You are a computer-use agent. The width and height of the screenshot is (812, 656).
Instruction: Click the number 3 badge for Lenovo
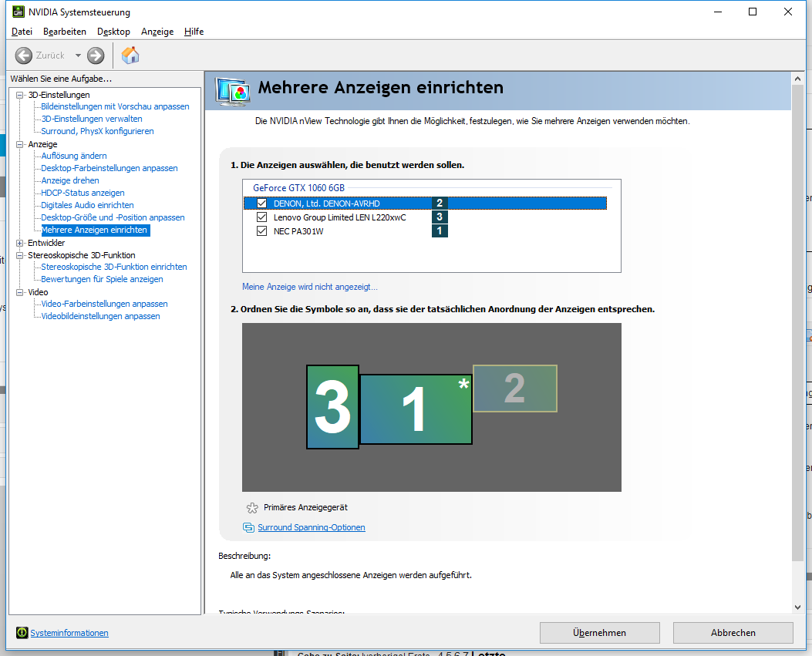tap(439, 217)
